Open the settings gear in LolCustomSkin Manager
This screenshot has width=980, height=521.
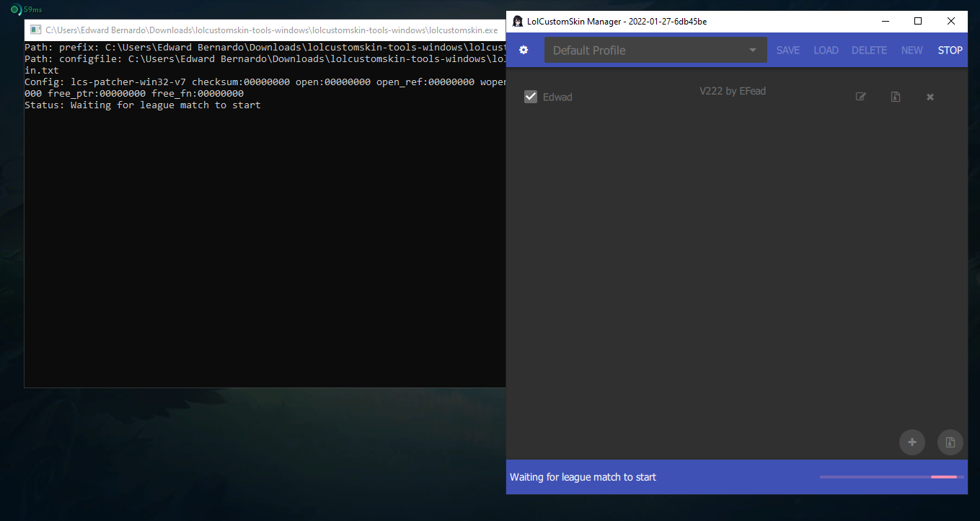[524, 50]
